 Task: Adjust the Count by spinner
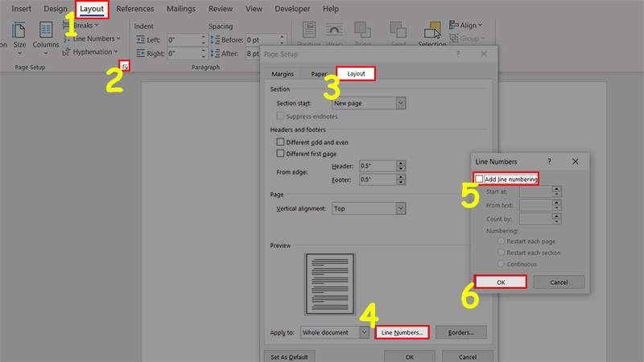(x=556, y=219)
